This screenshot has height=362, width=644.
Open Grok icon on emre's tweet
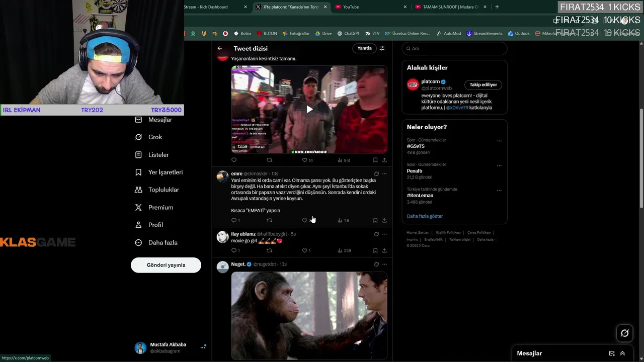click(x=376, y=174)
